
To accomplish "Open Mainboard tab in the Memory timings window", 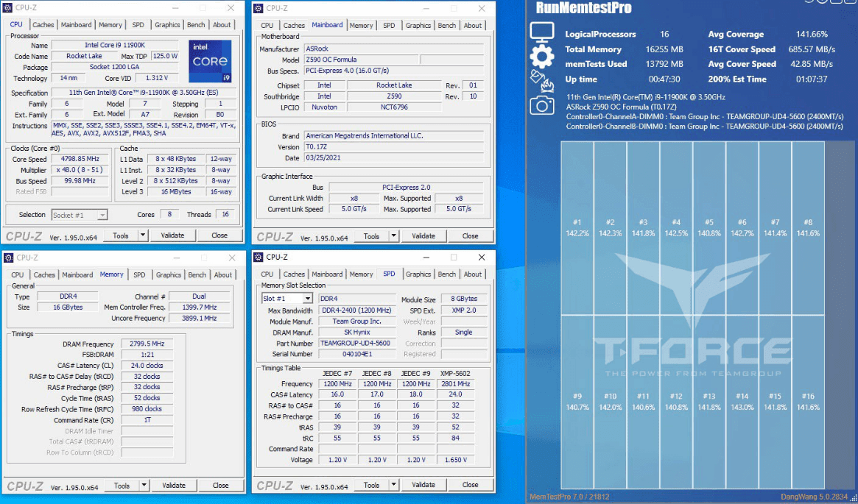I will tap(77, 275).
